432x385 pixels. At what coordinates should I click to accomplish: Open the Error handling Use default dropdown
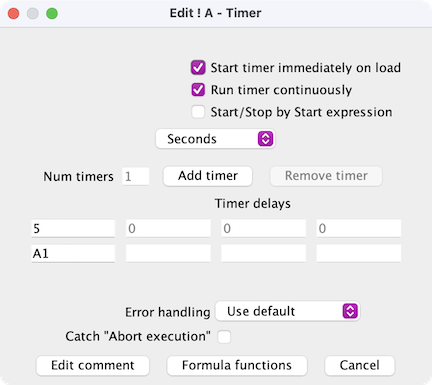point(287,311)
